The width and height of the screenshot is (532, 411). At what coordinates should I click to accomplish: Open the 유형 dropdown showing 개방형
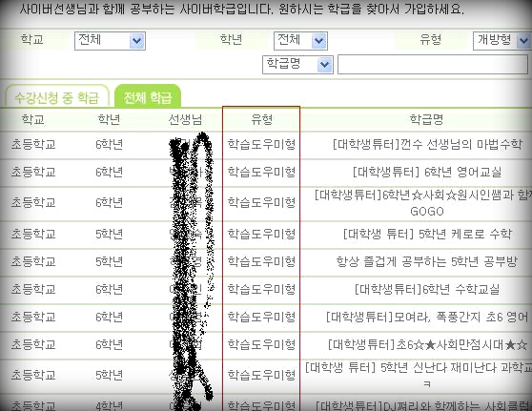502,41
